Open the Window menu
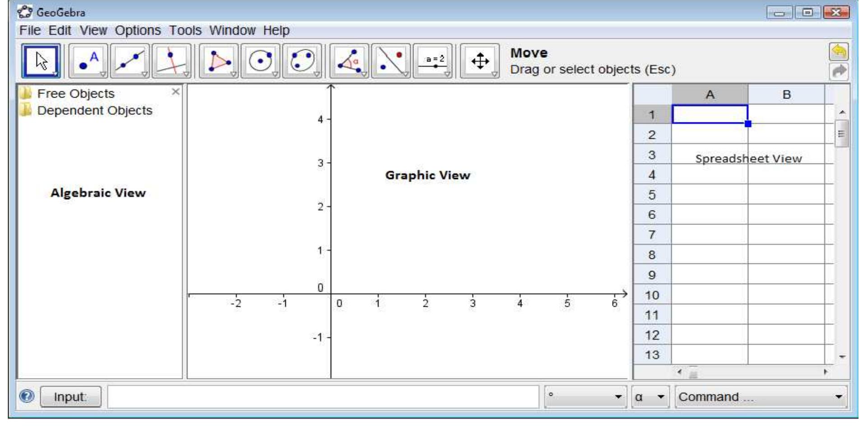Screen dimensions: 868x426 232,30
